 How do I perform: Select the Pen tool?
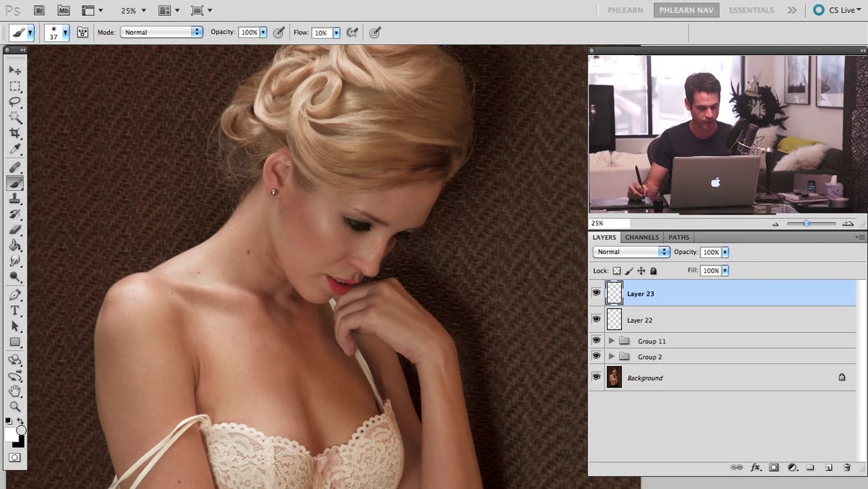pyautogui.click(x=14, y=295)
